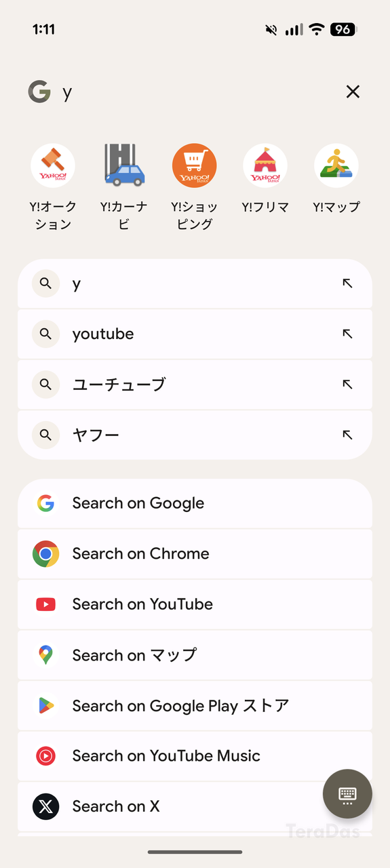Focus the search text field containing "y"
This screenshot has height=868, width=390.
(197, 92)
